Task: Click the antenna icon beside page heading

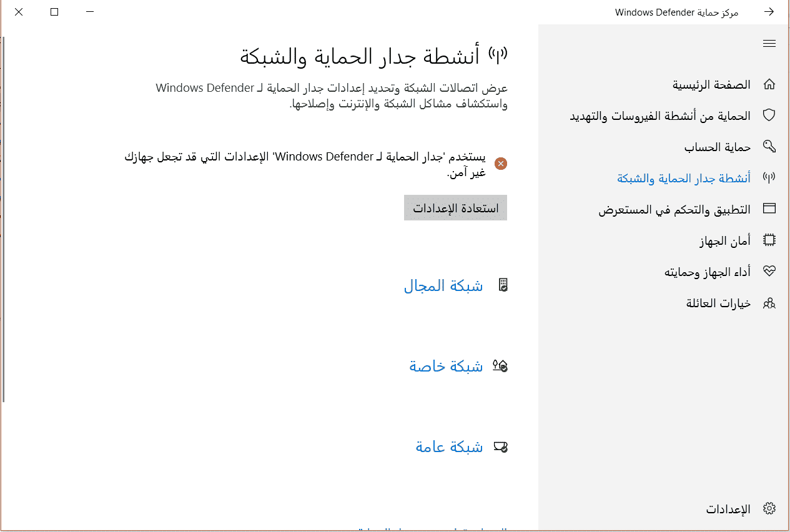Action: [498, 56]
